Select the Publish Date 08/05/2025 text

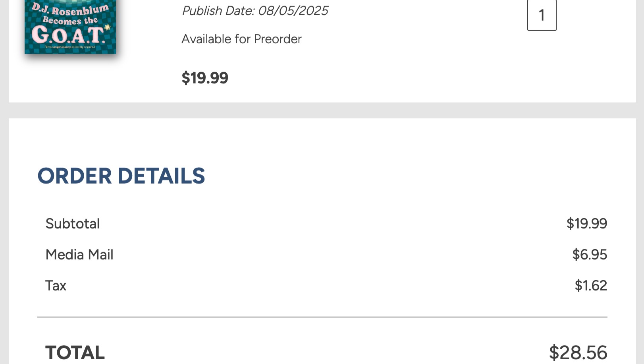coord(255,11)
